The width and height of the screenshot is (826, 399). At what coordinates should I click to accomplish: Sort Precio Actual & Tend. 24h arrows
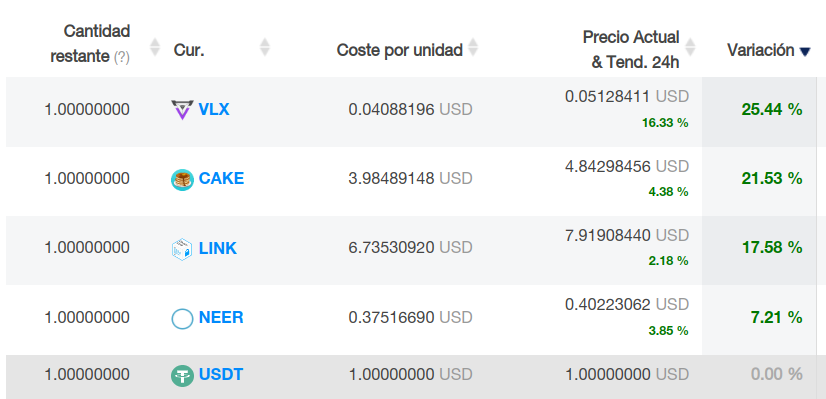(690, 47)
